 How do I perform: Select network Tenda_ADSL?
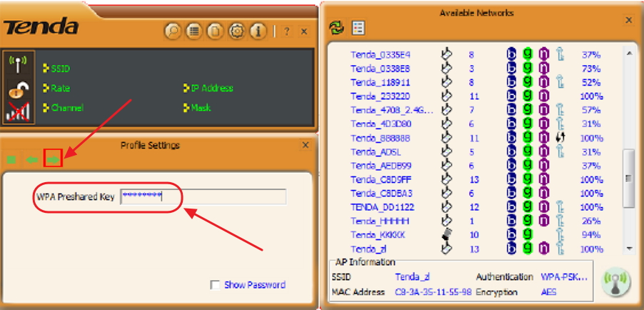pyautogui.click(x=376, y=151)
